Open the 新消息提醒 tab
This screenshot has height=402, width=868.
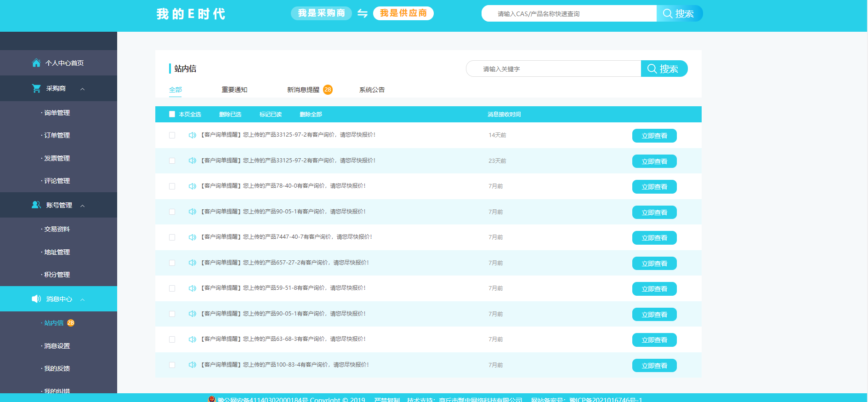pos(303,90)
